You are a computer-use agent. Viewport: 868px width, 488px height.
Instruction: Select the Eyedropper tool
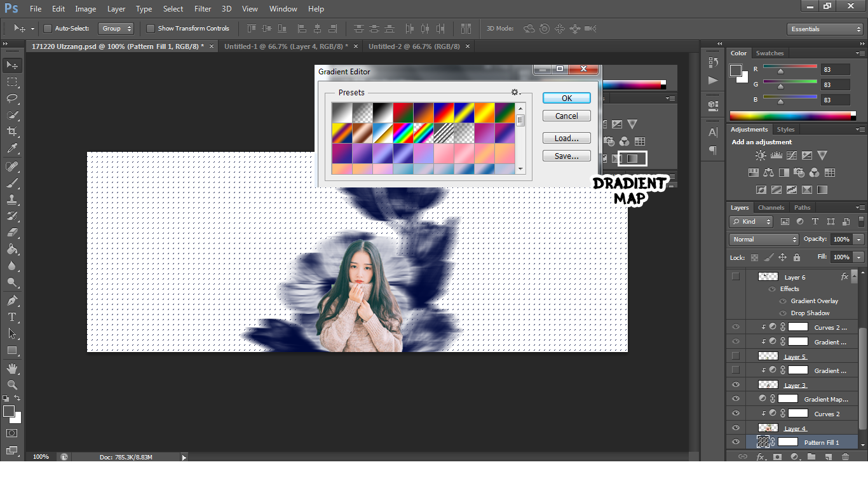[12, 149]
